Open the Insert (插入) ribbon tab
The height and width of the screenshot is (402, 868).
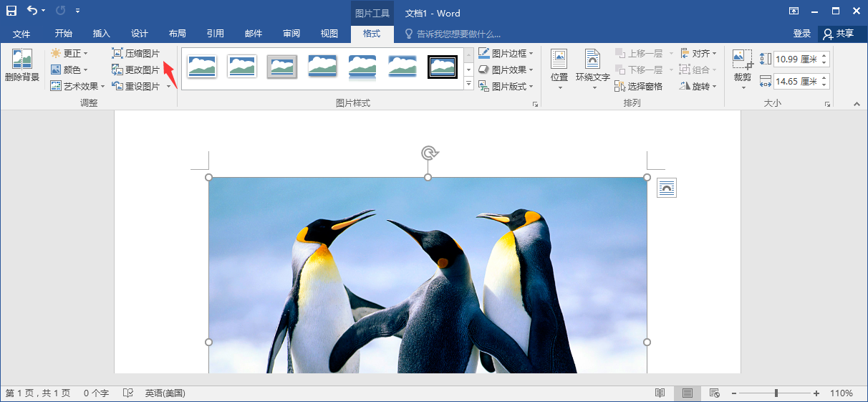point(102,34)
